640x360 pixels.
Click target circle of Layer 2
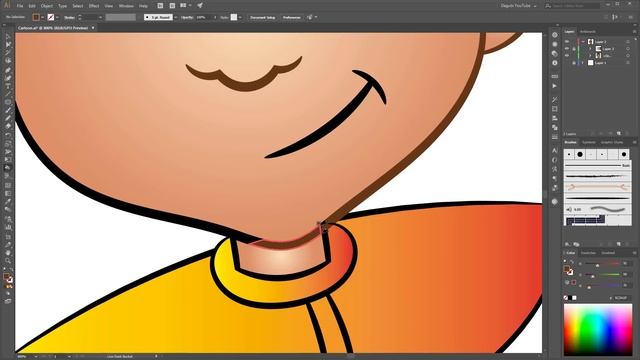point(628,42)
